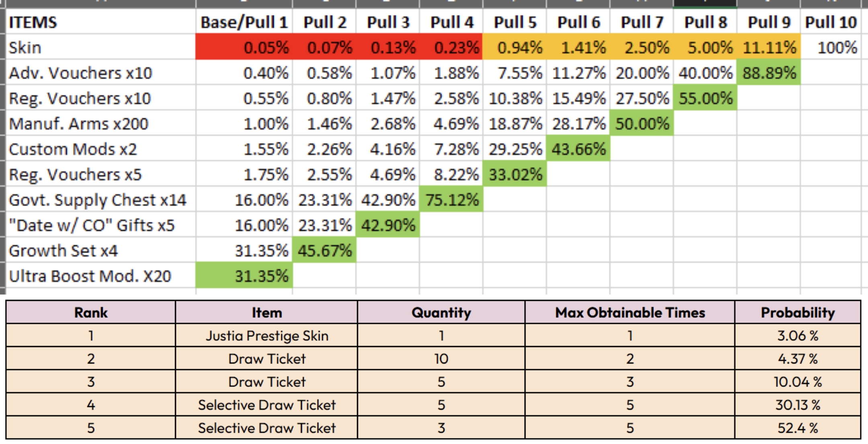Click the green 55.00% cell
Screen dimensions: 868x444
(705, 98)
